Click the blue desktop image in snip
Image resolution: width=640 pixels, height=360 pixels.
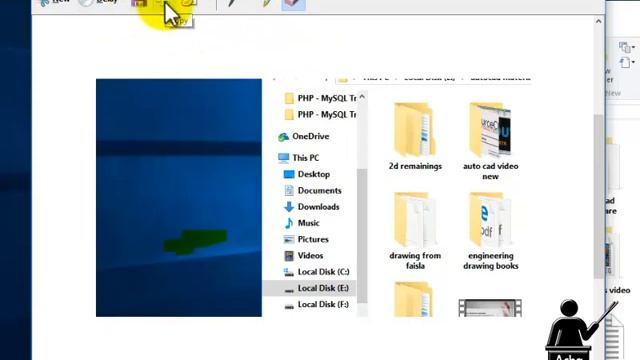[179, 198]
